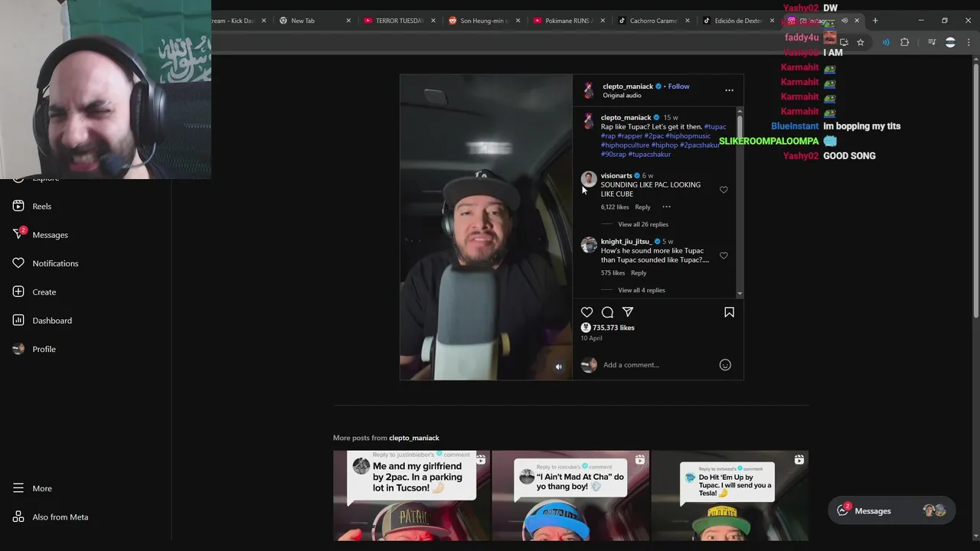This screenshot has height=551, width=980.
Task: Open 'Do Hit Em Up' reel thumbnail
Action: tap(730, 496)
